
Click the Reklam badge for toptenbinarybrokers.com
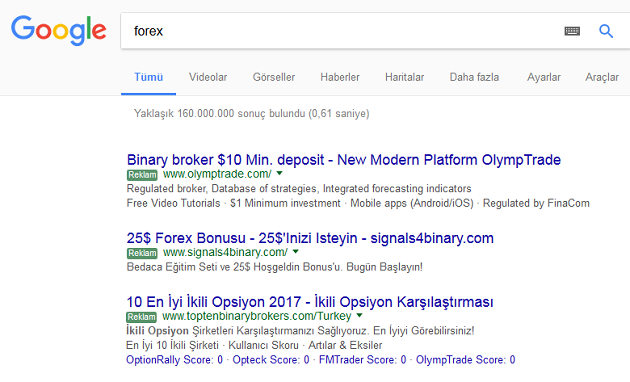pyautogui.click(x=141, y=317)
